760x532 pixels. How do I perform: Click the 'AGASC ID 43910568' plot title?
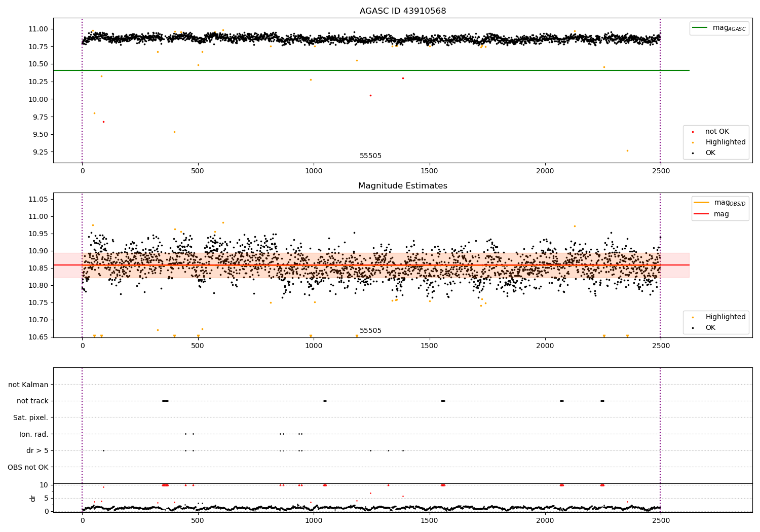click(403, 11)
